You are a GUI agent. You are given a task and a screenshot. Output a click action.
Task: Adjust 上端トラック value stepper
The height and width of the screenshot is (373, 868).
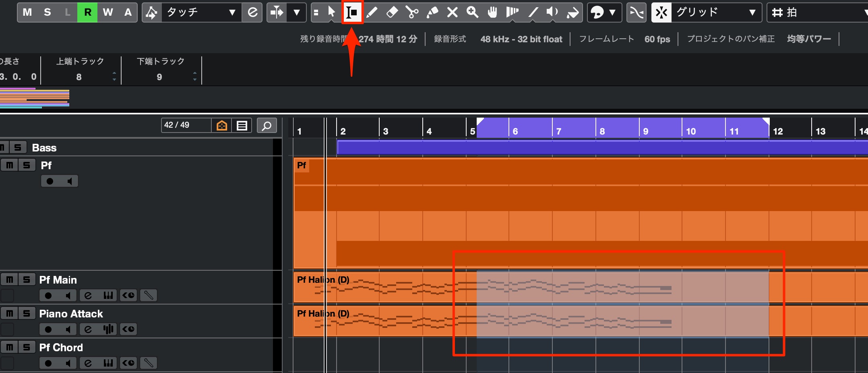click(114, 77)
